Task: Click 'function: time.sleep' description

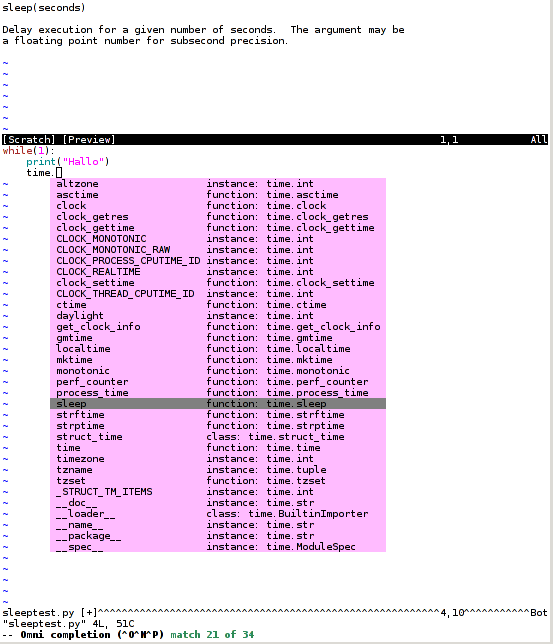Action: coord(266,404)
